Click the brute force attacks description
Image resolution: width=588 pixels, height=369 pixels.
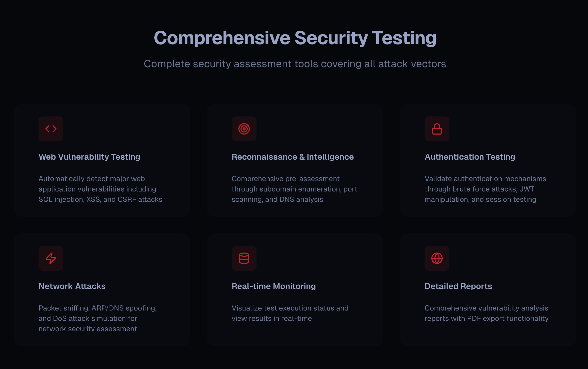[485, 189]
